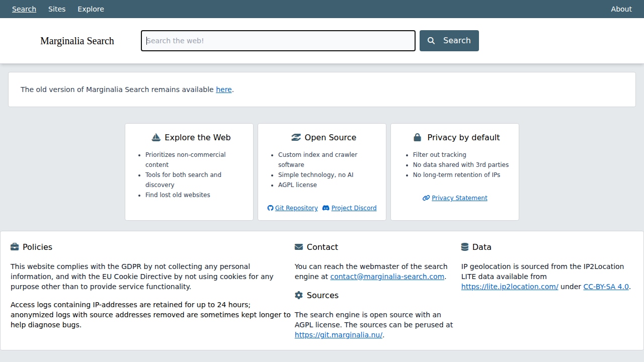Click the 'Tools for both search and discovery' bullet
The height and width of the screenshot is (362, 644).
(183, 180)
